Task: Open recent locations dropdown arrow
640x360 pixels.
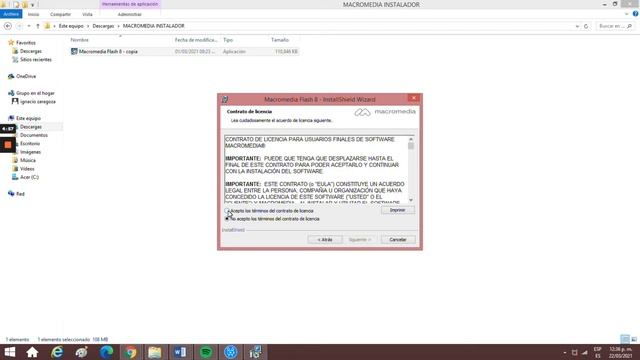Action: 29,26
